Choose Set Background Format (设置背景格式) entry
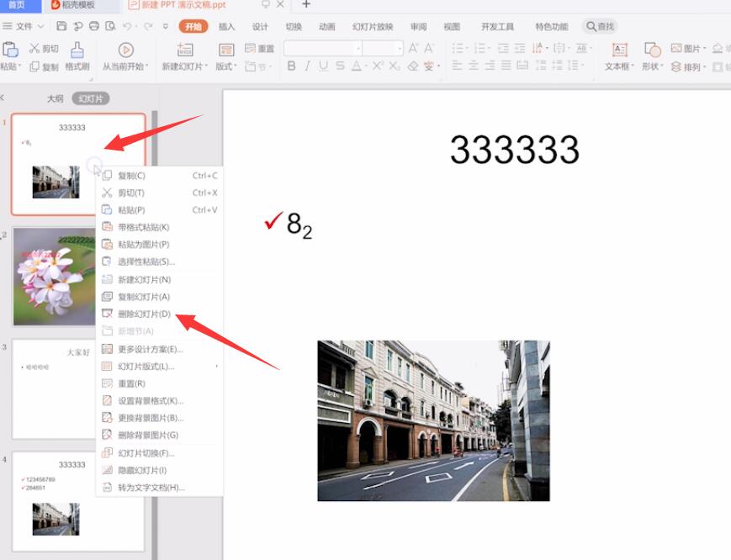 click(x=160, y=401)
